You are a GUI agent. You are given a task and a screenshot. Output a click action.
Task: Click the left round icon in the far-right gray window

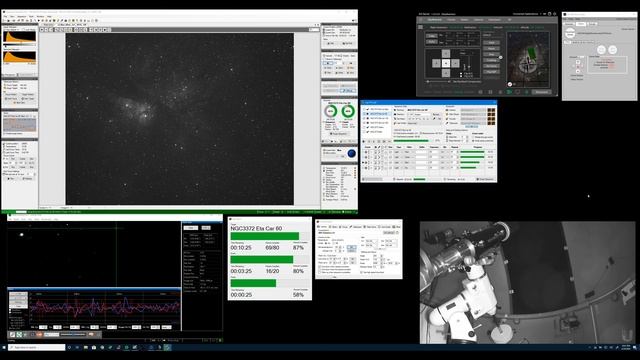(x=601, y=50)
